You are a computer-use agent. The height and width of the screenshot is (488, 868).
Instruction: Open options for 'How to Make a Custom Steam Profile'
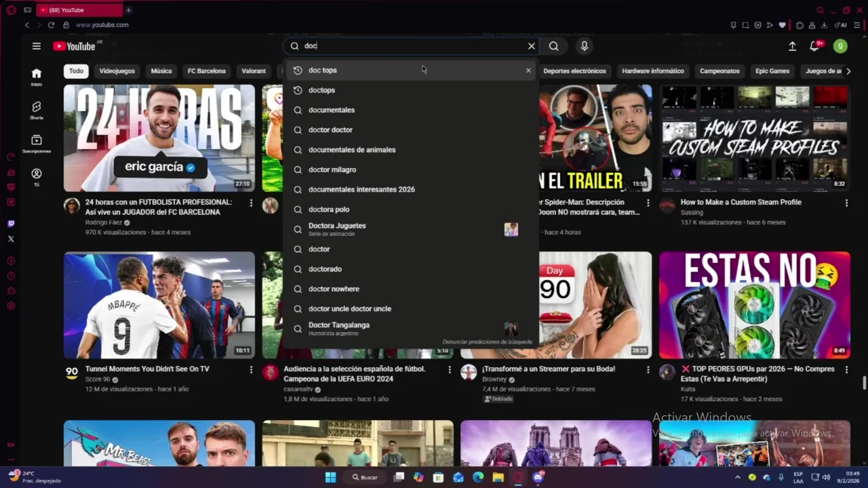[x=846, y=203]
